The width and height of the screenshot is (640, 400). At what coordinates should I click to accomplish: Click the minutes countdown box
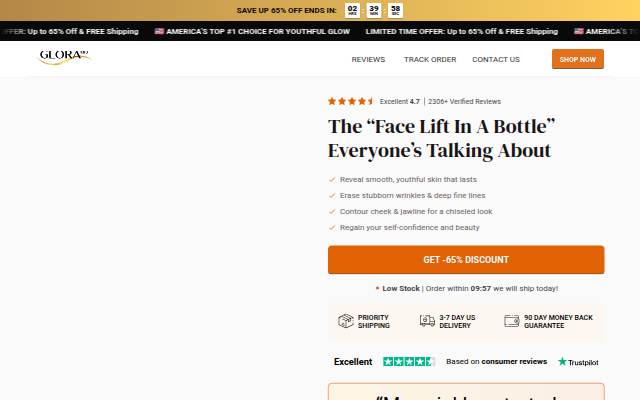point(374,10)
